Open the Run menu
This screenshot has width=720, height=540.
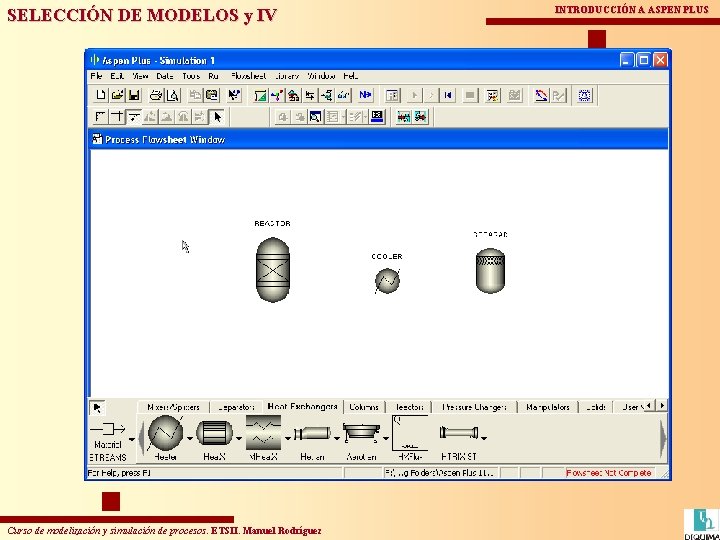click(x=214, y=76)
